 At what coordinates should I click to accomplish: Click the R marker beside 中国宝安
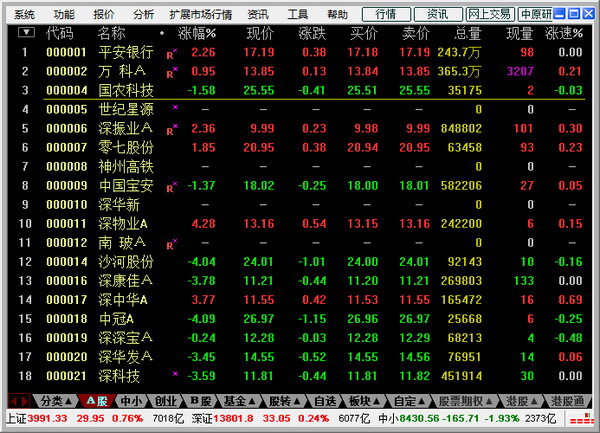tap(171, 187)
